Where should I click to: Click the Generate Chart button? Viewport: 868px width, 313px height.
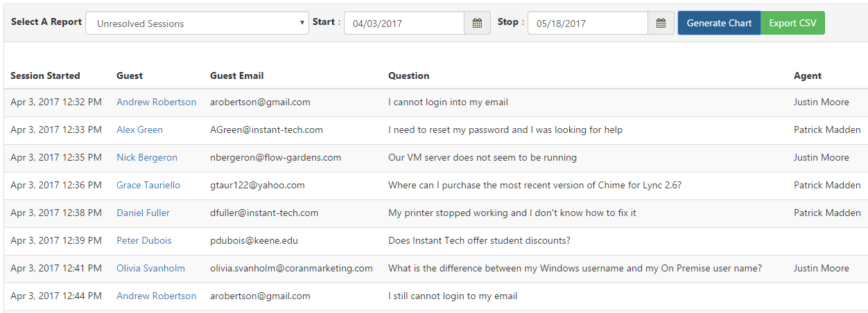point(719,23)
